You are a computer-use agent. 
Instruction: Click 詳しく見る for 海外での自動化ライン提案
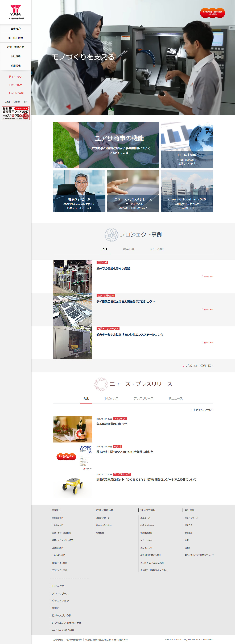pyautogui.click(x=208, y=276)
